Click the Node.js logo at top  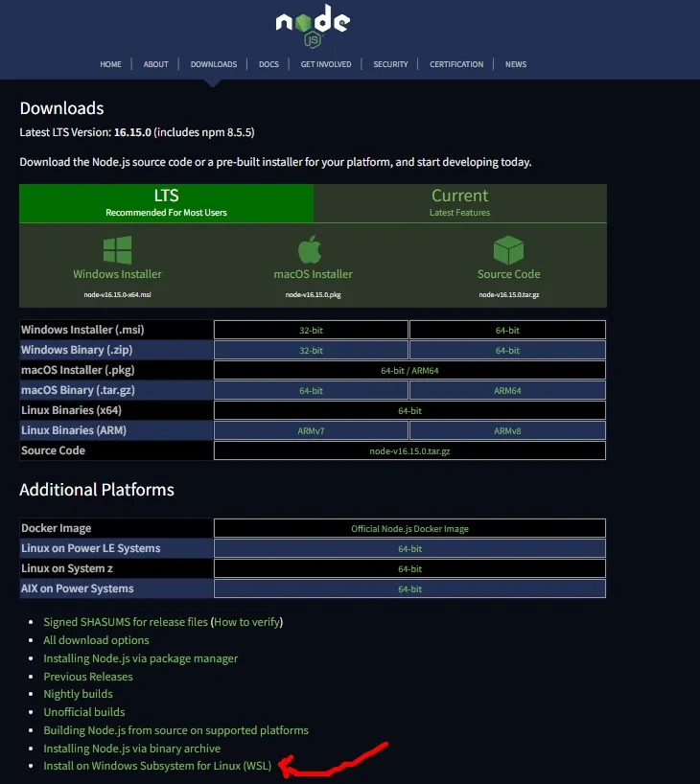pos(313,26)
